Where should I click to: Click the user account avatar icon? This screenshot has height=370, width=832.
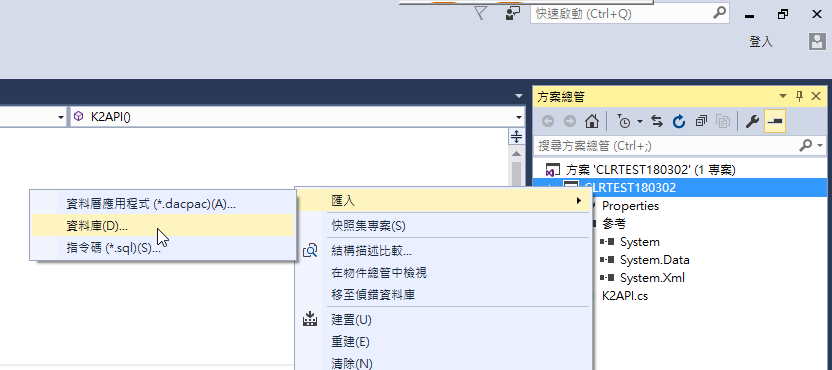pos(817,41)
